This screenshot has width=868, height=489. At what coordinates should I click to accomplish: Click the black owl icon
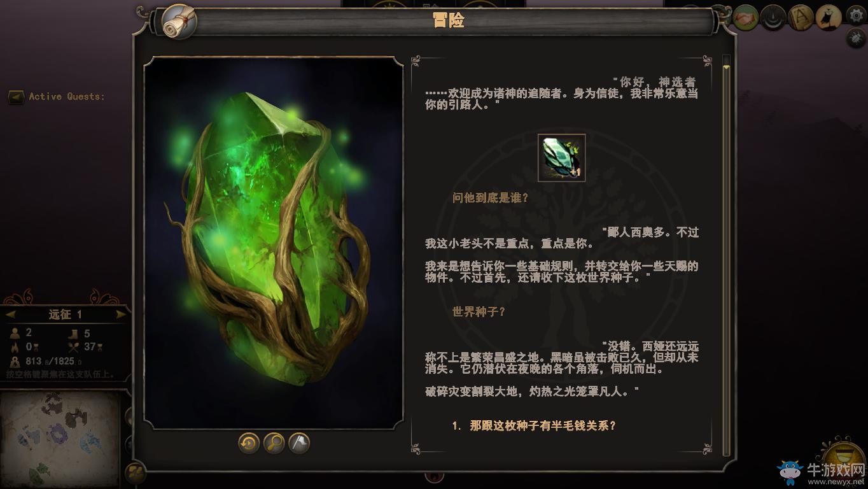[x=828, y=17]
